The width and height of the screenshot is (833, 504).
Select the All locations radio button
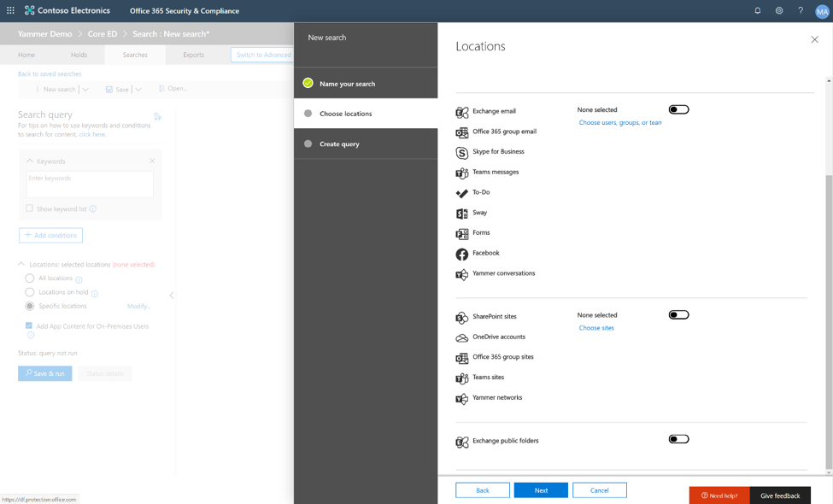30,278
